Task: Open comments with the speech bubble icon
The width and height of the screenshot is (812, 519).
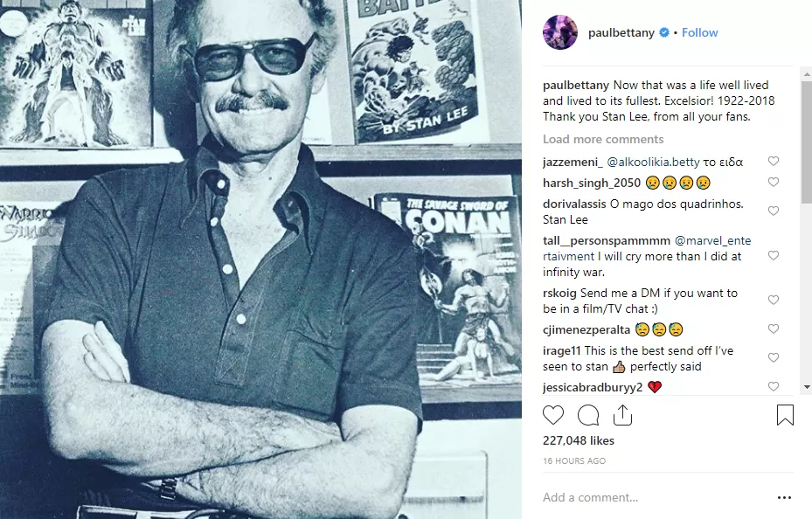Action: [588, 415]
